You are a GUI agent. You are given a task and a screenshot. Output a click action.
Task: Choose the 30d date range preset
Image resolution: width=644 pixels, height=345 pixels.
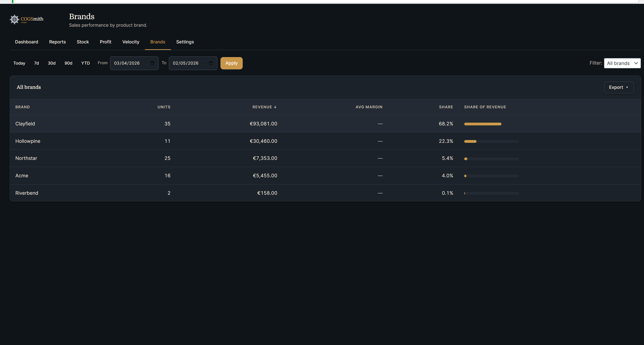tap(52, 63)
